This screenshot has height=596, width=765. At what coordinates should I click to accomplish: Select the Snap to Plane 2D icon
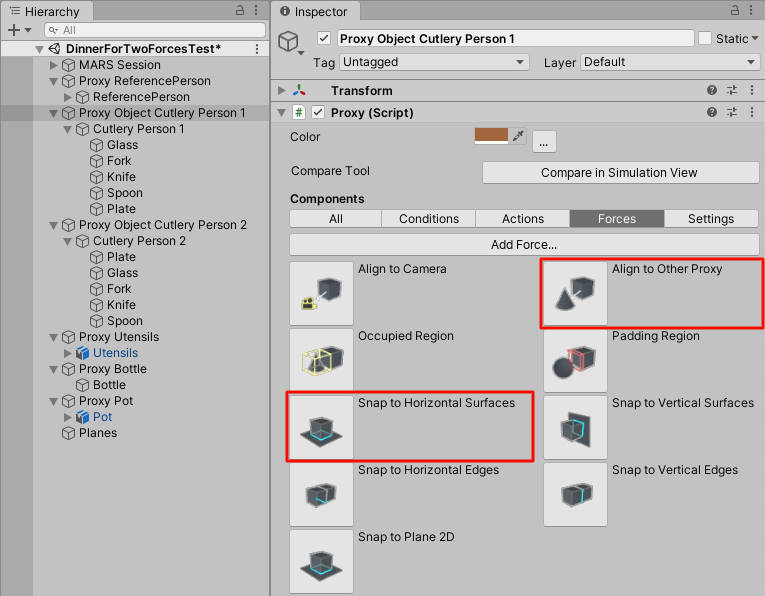(x=321, y=562)
